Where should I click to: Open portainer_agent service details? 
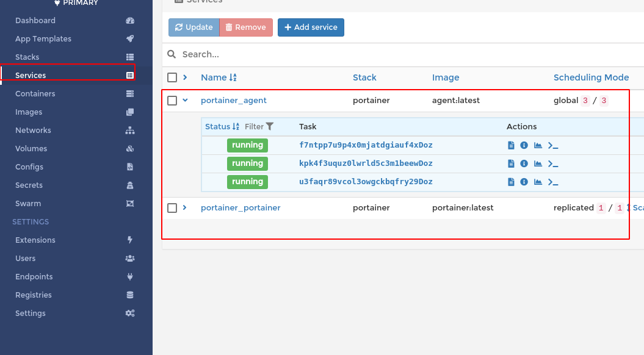[x=234, y=101]
